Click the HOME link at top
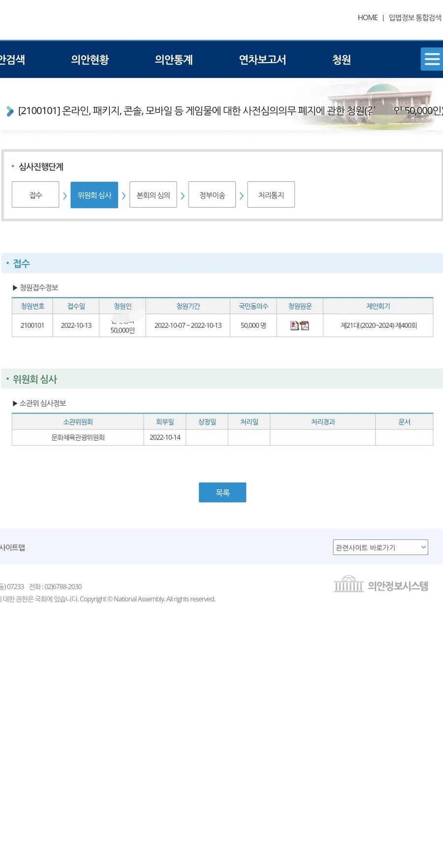The image size is (443, 868). 367,18
